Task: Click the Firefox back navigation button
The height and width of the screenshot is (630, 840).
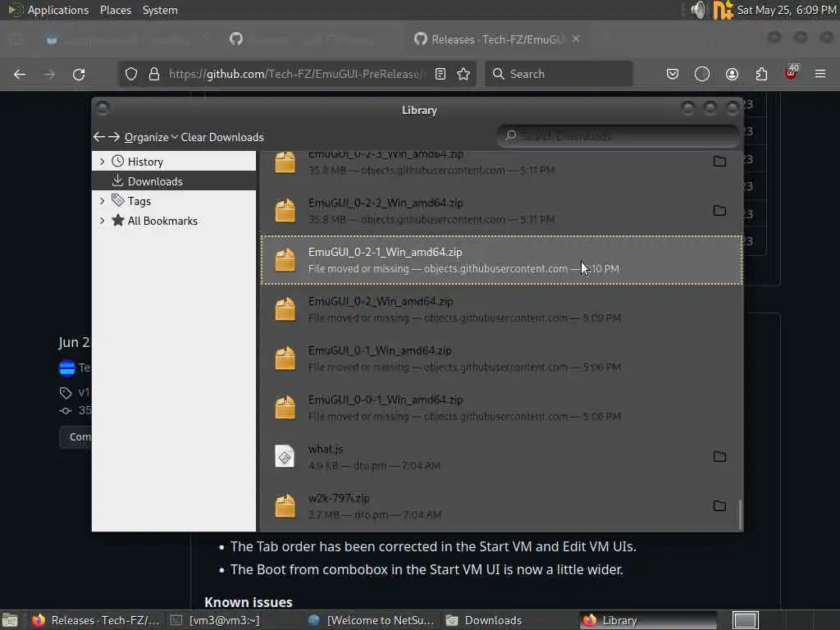Action: click(x=20, y=74)
